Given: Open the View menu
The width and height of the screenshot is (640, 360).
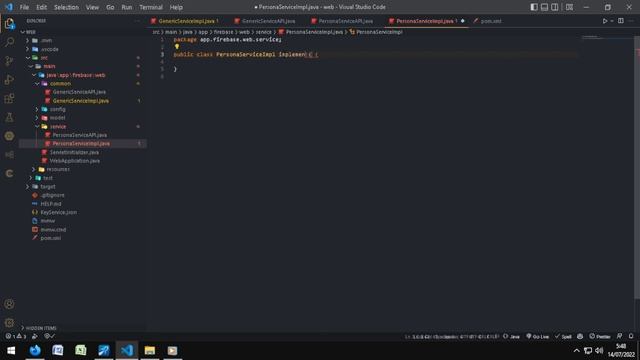Looking at the screenshot, I should coord(92,7).
